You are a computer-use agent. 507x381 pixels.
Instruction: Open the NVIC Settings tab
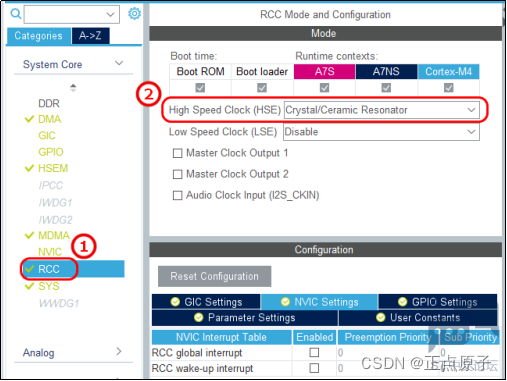(x=319, y=302)
